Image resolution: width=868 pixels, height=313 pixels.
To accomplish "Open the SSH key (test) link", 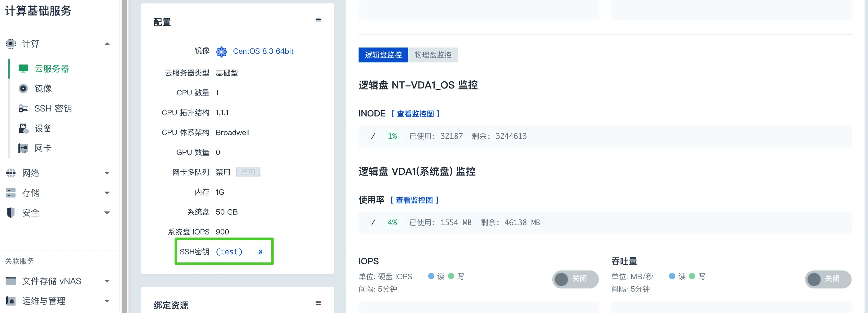I will pyautogui.click(x=229, y=252).
